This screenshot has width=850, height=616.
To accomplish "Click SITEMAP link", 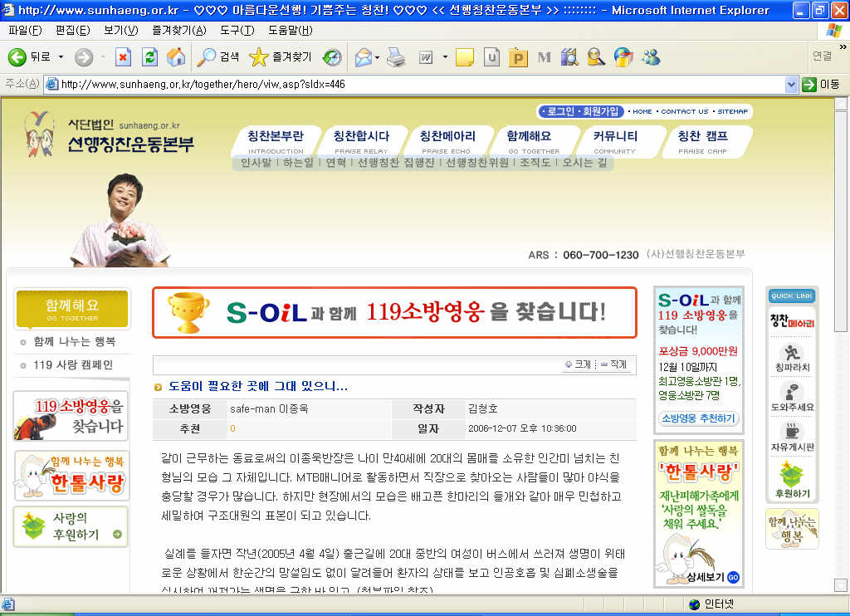I will point(732,111).
